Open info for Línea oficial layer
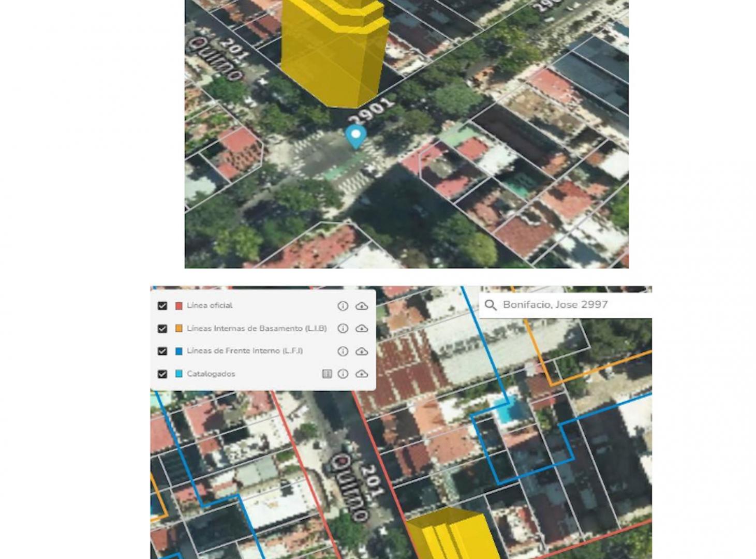The height and width of the screenshot is (559, 756). pyautogui.click(x=343, y=306)
